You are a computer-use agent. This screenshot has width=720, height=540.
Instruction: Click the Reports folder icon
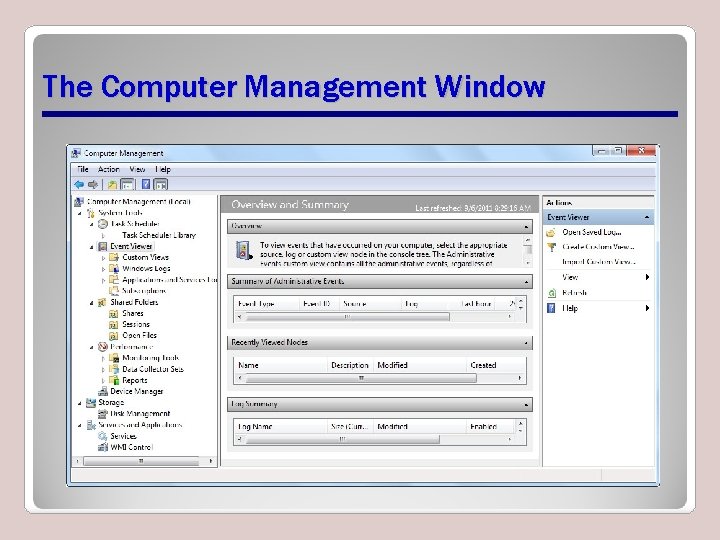114,380
